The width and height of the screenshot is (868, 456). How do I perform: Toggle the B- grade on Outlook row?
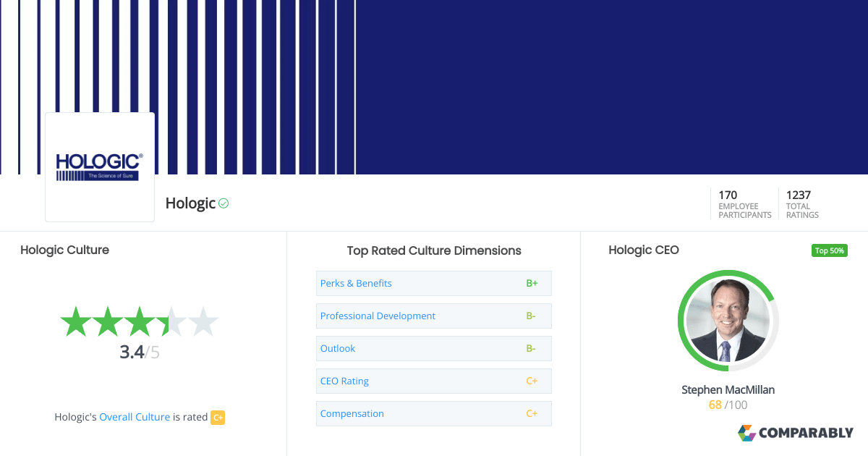pos(531,348)
